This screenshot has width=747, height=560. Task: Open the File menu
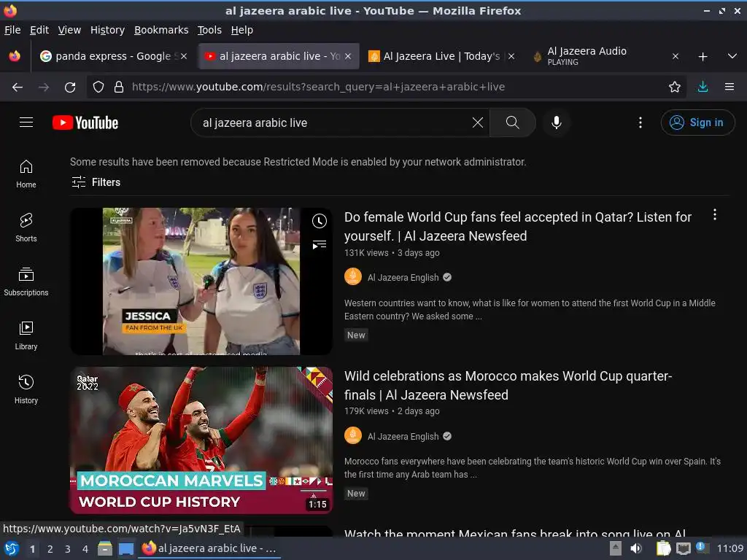[x=12, y=30]
